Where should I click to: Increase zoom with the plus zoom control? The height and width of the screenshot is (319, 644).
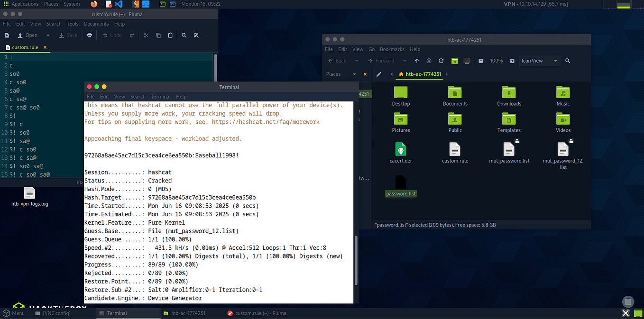pyautogui.click(x=511, y=61)
